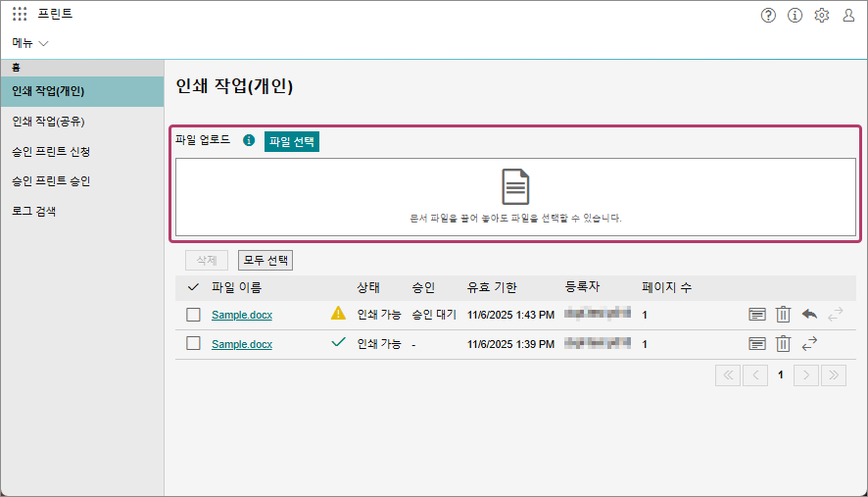Expand the 메뉴 dropdown

click(x=30, y=43)
